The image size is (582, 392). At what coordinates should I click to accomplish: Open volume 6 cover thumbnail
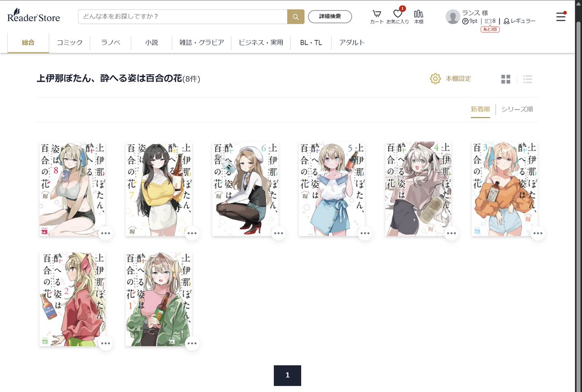pyautogui.click(x=245, y=189)
